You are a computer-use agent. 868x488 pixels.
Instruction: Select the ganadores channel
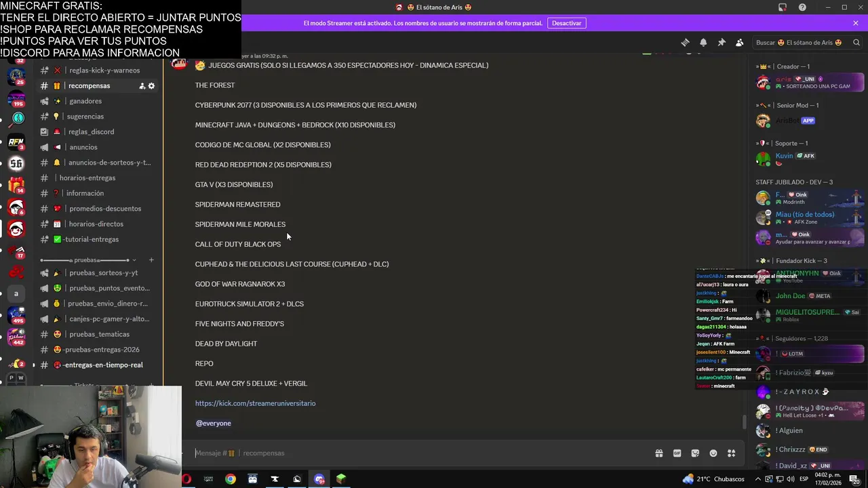(98, 101)
